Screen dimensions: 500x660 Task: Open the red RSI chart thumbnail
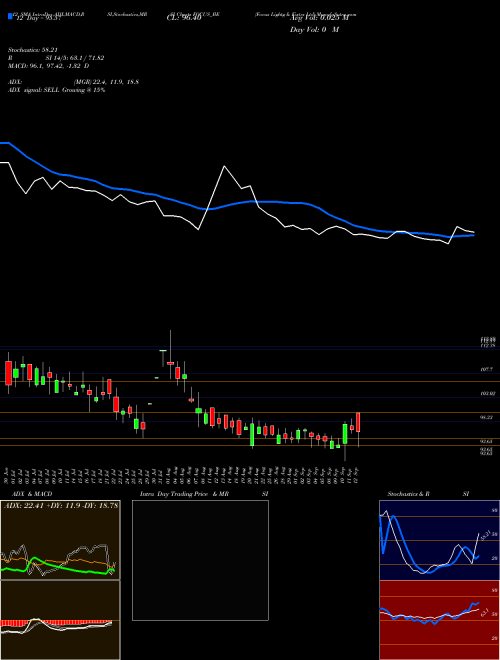coord(439,620)
